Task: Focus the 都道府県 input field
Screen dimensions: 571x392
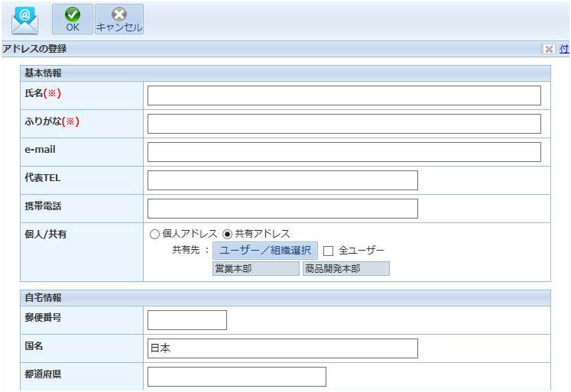Action: [x=236, y=377]
